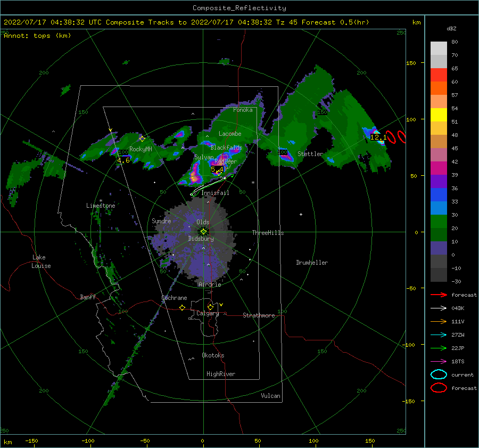The height and width of the screenshot is (448, 479).
Task: Click the Ponoka city label
Action: coord(243,110)
